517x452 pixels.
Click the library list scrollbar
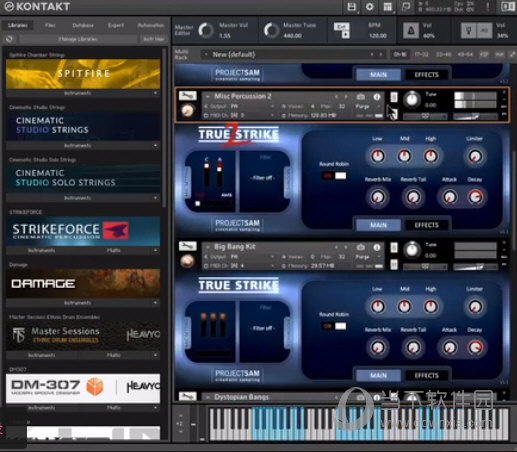click(x=164, y=128)
